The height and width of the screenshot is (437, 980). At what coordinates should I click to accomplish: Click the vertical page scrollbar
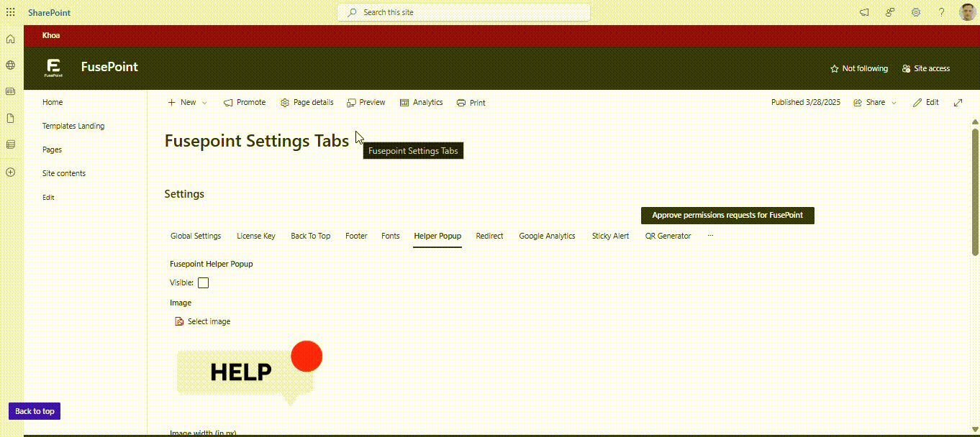tap(975, 190)
